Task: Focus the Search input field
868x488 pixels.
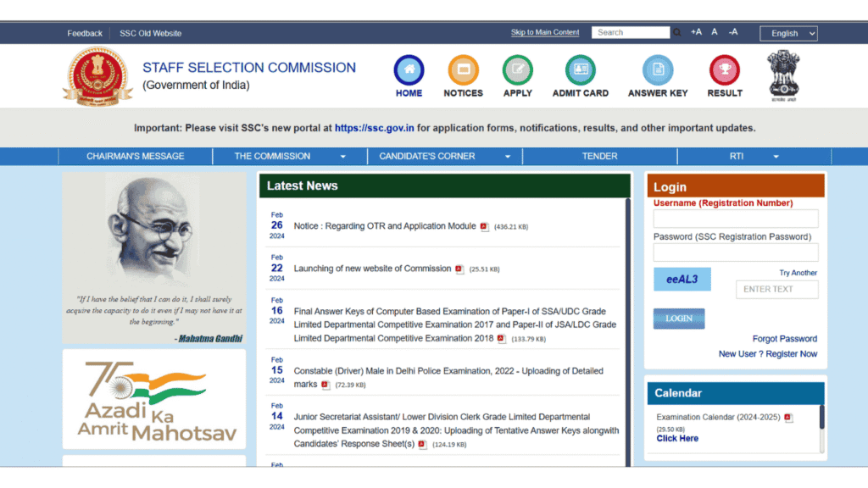Action: [631, 33]
